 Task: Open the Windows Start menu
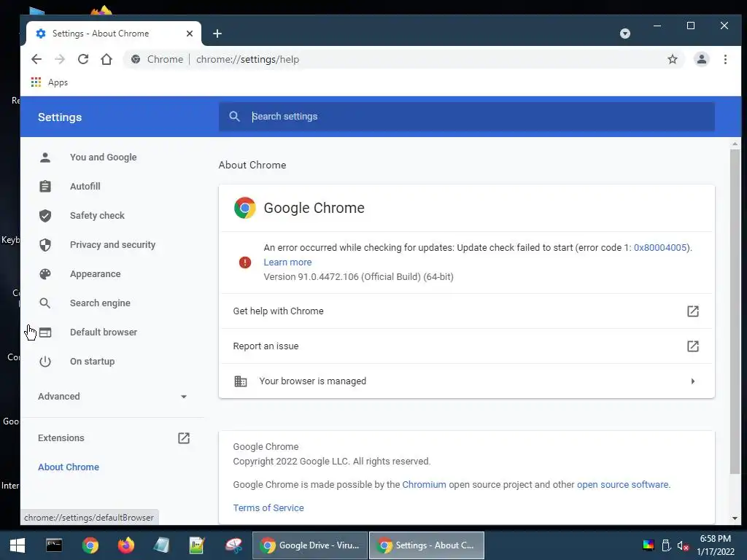(18, 545)
